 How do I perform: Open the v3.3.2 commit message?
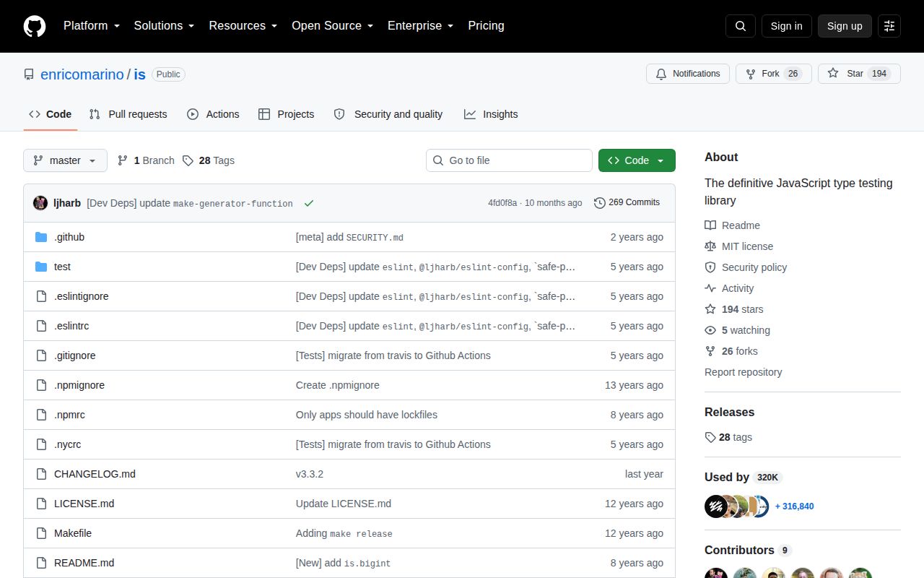310,474
